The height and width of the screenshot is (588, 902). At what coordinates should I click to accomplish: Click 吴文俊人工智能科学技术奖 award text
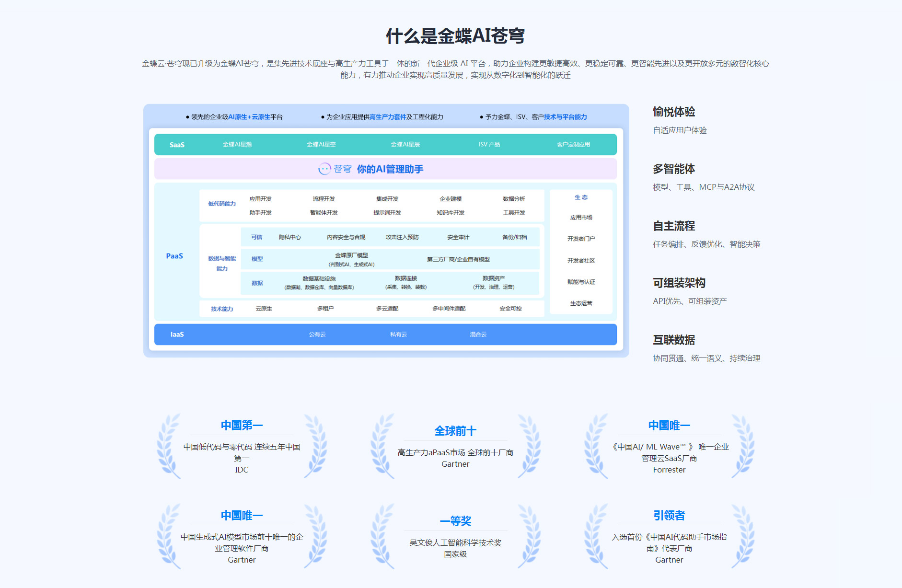tap(455, 542)
